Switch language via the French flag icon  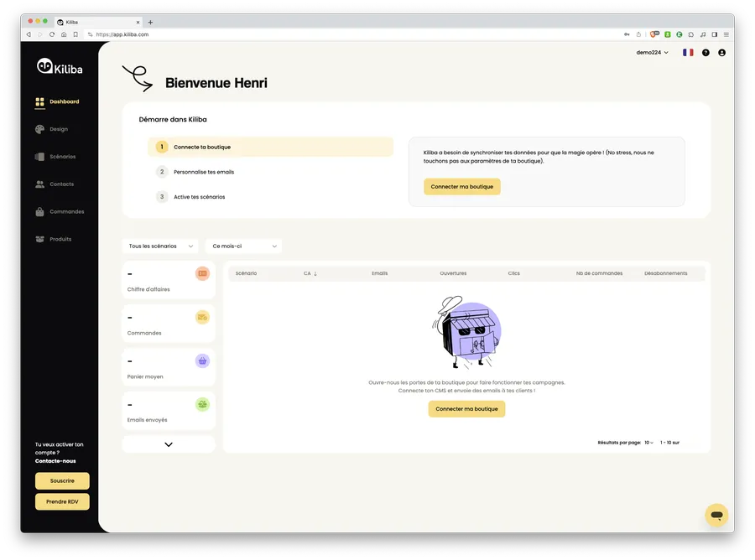[687, 52]
